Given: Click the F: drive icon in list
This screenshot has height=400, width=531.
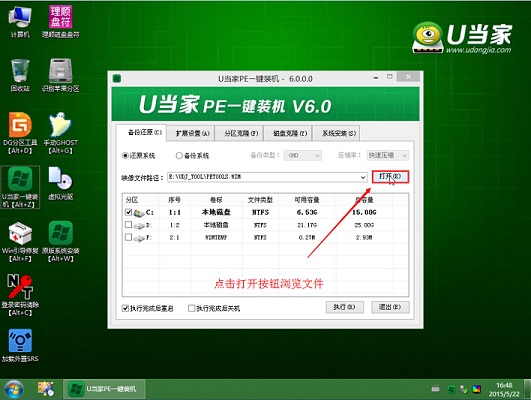Looking at the screenshot, I should tap(139, 238).
